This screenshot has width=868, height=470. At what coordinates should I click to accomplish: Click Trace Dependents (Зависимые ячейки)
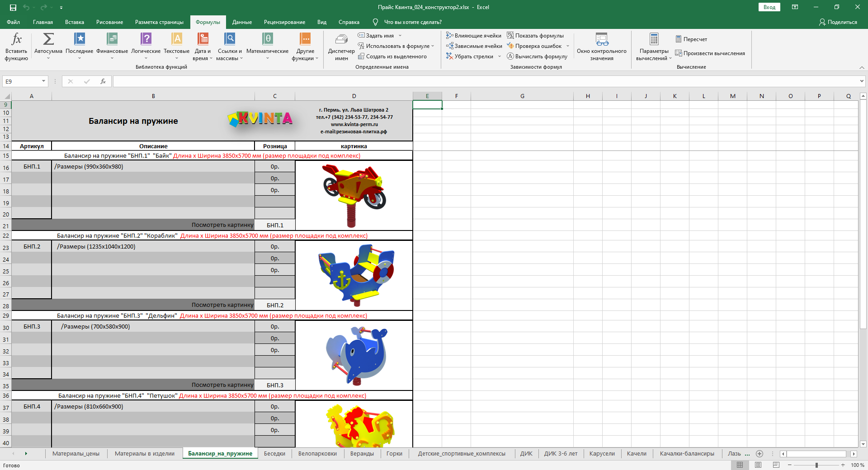[474, 46]
